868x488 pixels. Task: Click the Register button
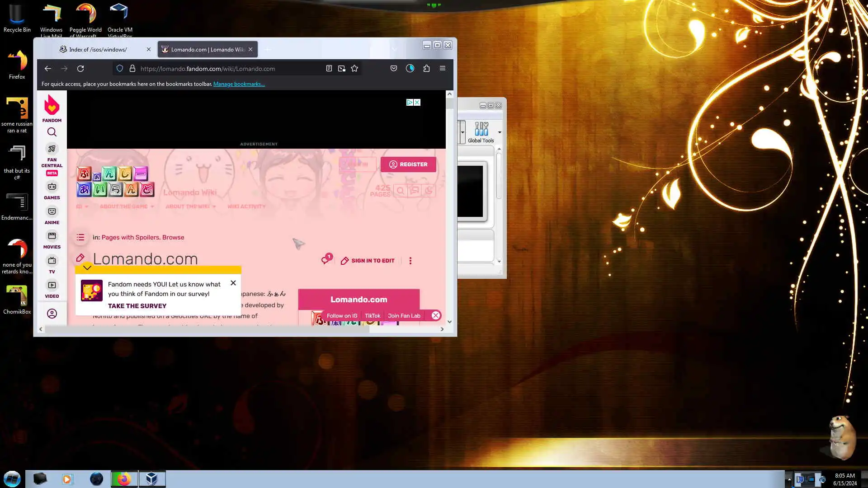pos(408,164)
